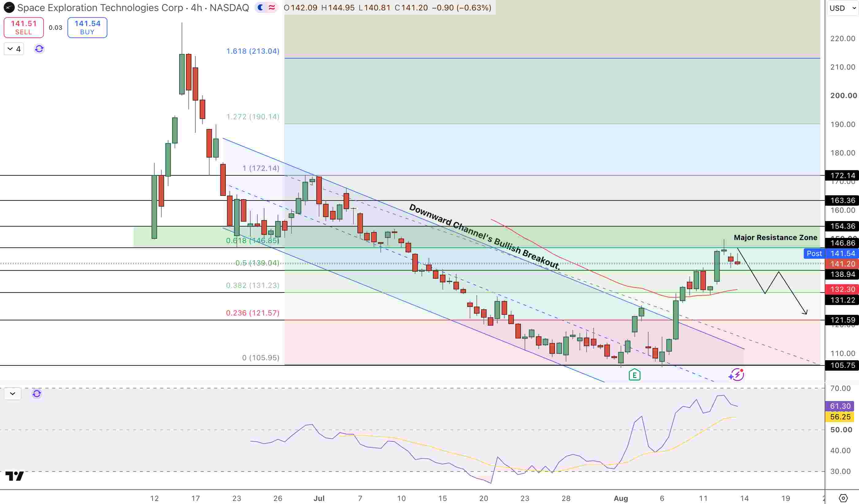Screen dimensions: 859x504
Task: Click the 0.03 spread value
Action: 56,28
